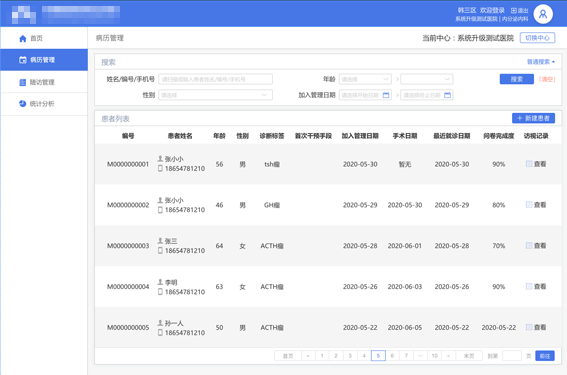Screen dimensions: 567x375
Task: Click the surgery date 2020-06-05
Action: point(405,328)
